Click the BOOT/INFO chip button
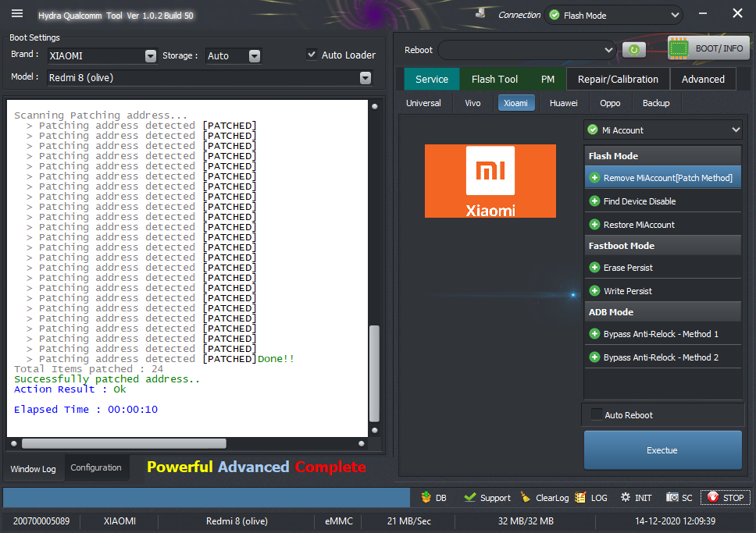This screenshot has height=533, width=756. (708, 48)
